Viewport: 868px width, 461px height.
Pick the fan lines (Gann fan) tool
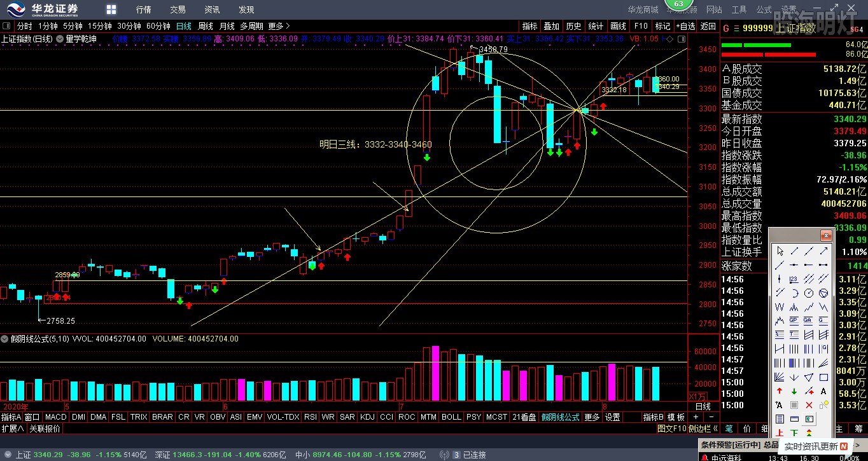[x=780, y=378]
